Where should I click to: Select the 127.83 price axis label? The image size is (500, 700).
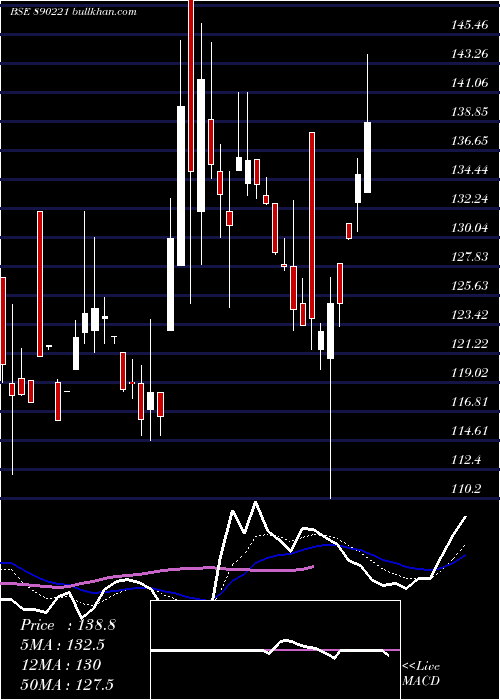469,257
